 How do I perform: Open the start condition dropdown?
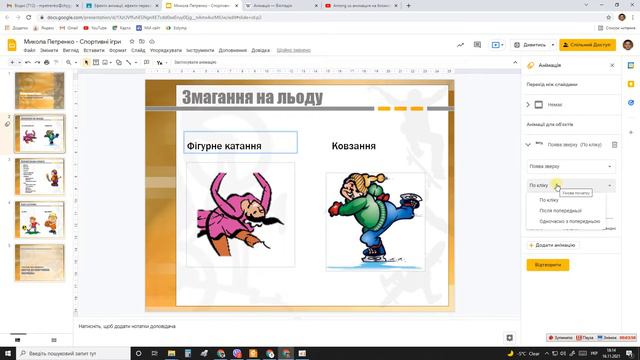coord(571,185)
